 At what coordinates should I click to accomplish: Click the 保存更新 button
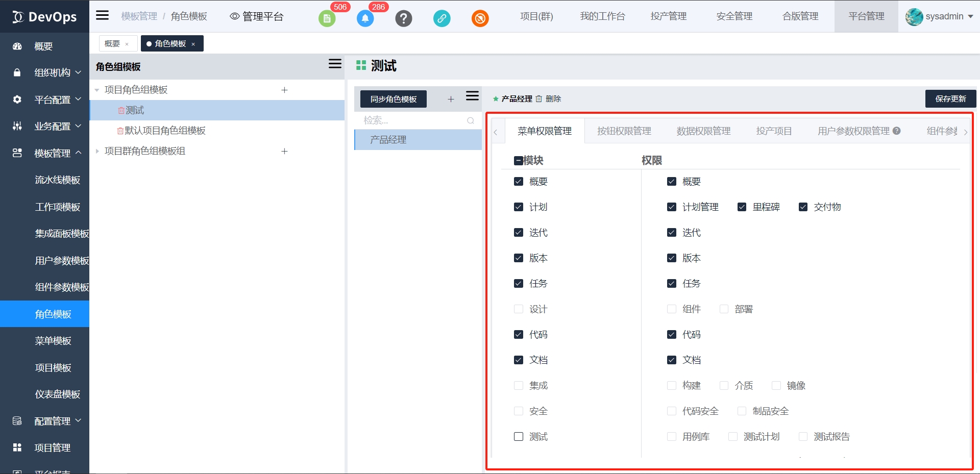click(x=950, y=99)
